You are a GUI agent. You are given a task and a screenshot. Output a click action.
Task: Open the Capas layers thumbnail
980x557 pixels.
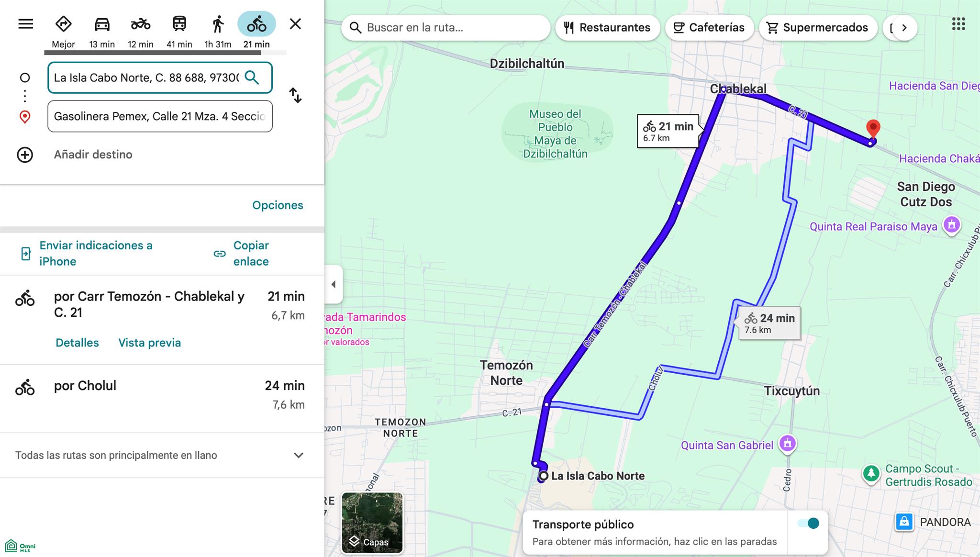(372, 523)
